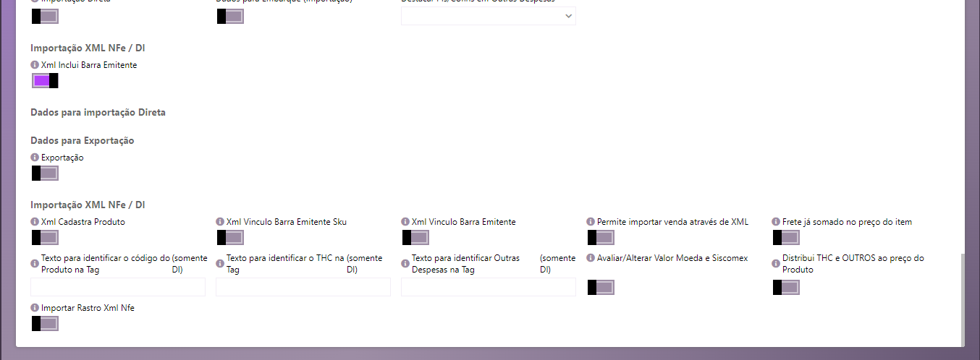The height and width of the screenshot is (360, 980).
Task: Focus the Outras Despesas na Tag input field
Action: coord(489,287)
